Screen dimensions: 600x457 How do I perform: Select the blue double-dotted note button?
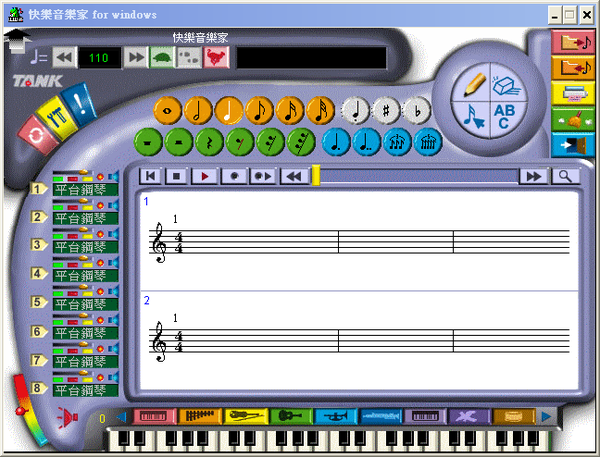(x=367, y=142)
